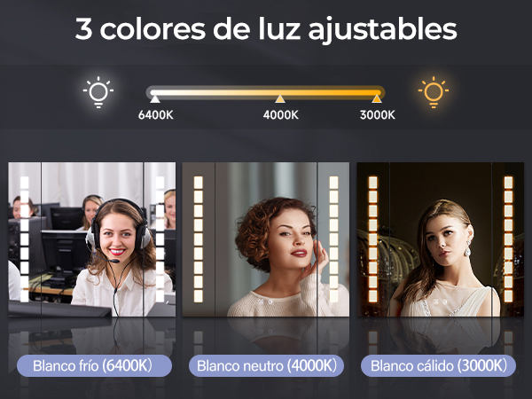Image resolution: width=532 pixels, height=399 pixels.
Task: Click the white cool light bulb icon
Action: click(98, 92)
